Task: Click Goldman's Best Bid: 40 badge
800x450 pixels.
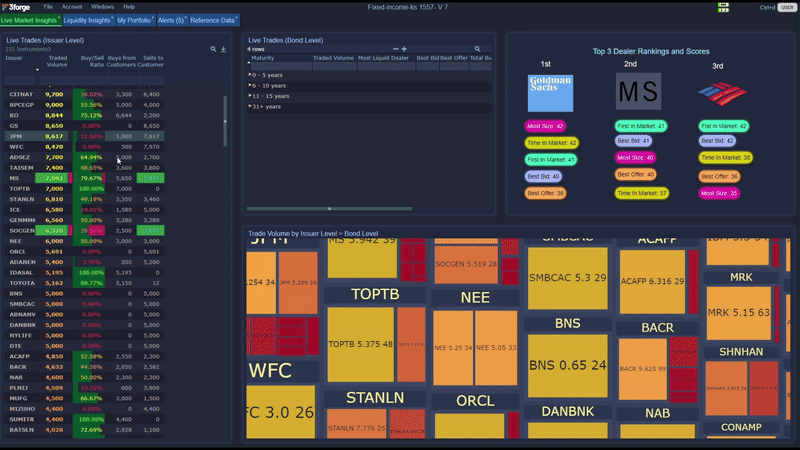Action: coord(543,177)
